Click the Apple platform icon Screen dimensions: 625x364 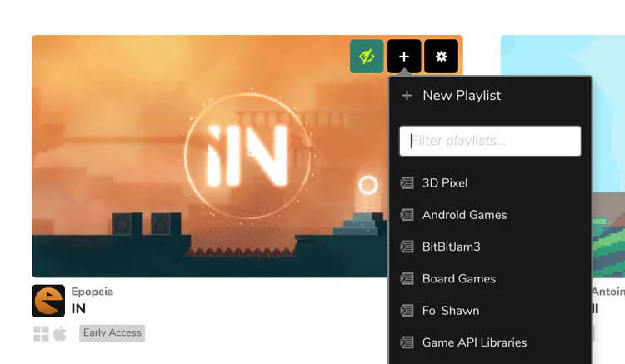pyautogui.click(x=60, y=334)
